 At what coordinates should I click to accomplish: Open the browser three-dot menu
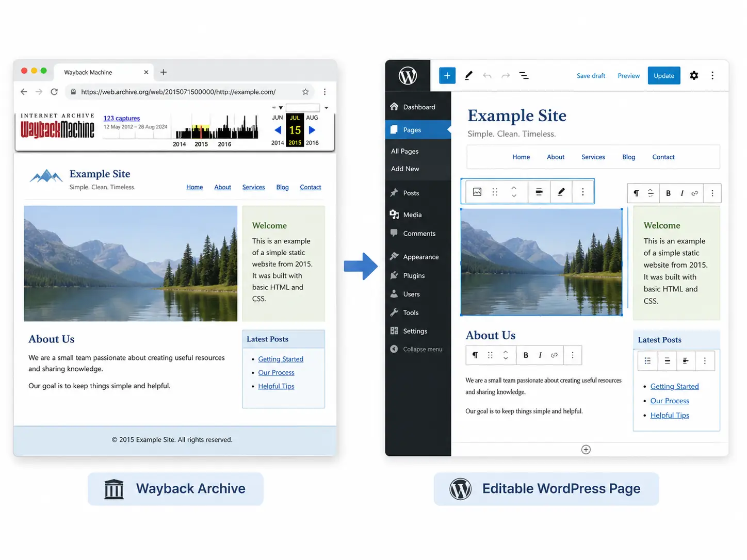pos(324,92)
